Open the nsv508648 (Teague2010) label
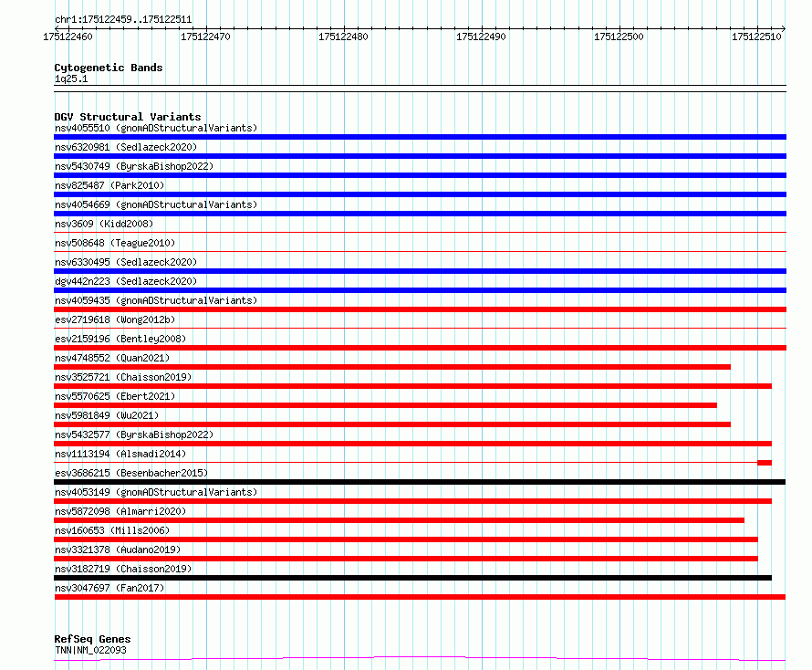 (115, 243)
